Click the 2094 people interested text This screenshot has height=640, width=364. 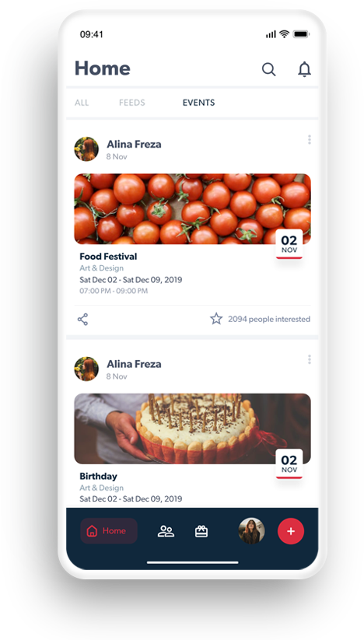pyautogui.click(x=269, y=319)
